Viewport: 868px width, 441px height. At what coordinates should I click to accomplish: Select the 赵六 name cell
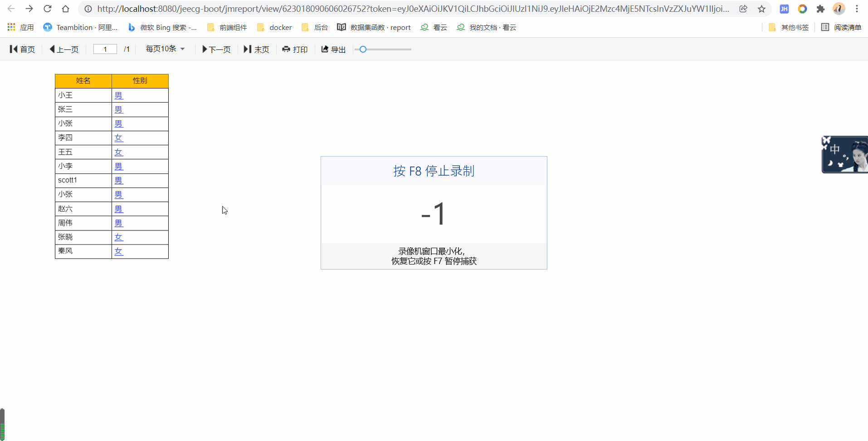(83, 209)
